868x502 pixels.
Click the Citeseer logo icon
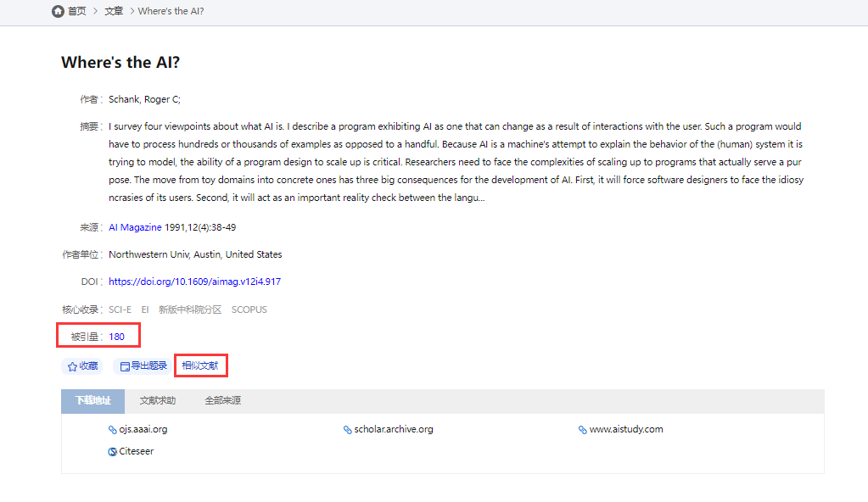[x=113, y=452]
